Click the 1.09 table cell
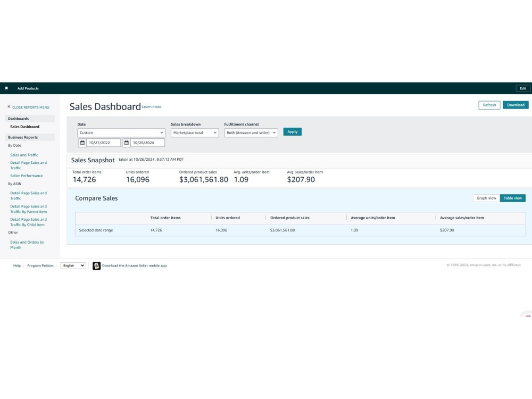 tap(354, 230)
